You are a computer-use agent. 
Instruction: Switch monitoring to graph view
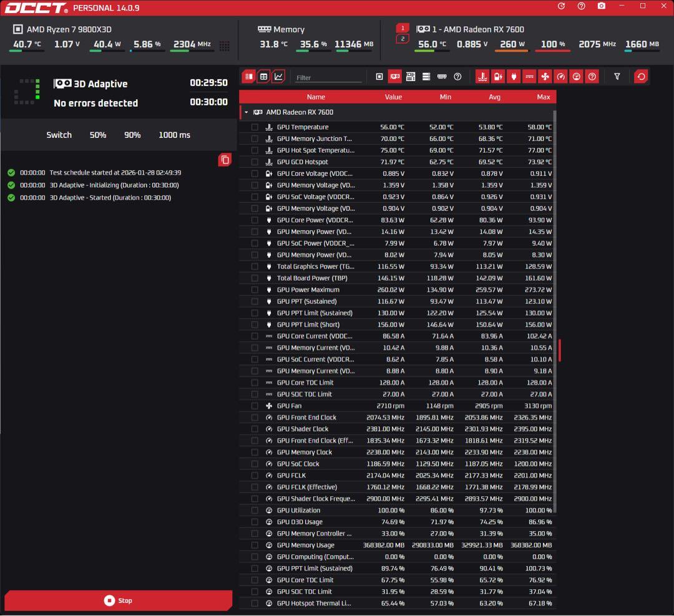pos(278,76)
